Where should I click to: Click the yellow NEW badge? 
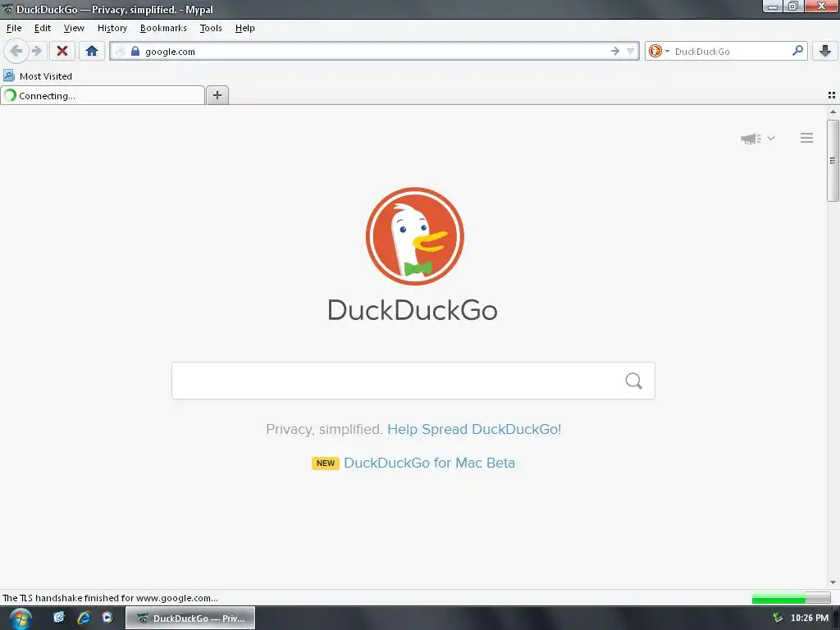pyautogui.click(x=325, y=463)
